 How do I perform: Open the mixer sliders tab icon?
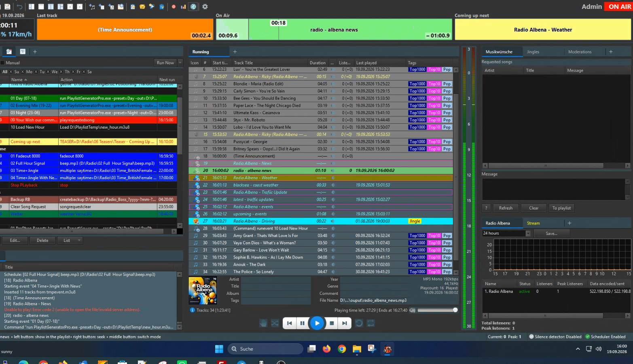tap(23, 51)
